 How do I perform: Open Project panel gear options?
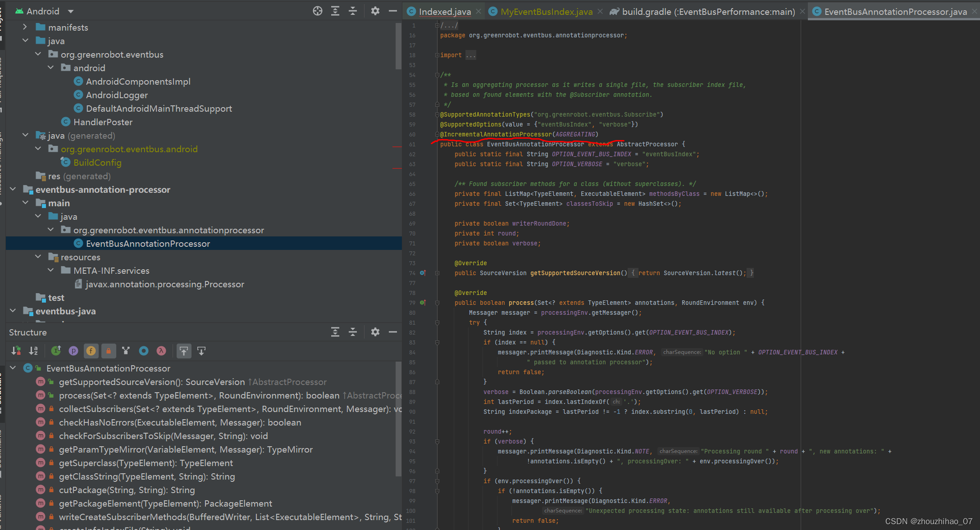coord(375,11)
